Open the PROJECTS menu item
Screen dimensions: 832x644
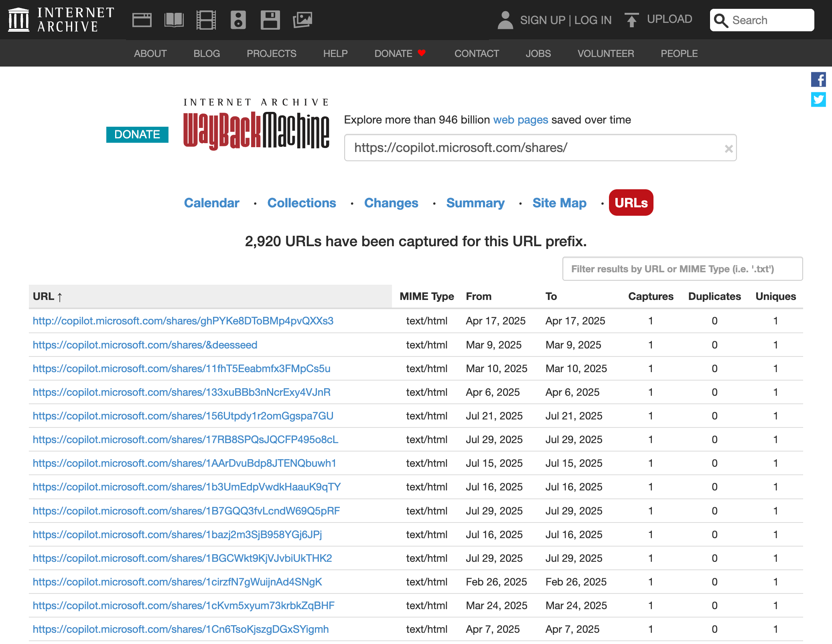coord(272,53)
